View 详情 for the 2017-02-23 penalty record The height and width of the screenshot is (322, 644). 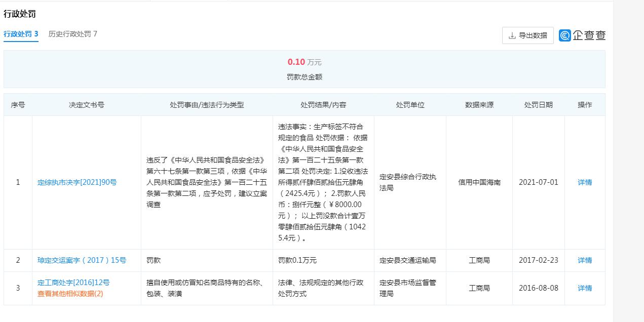click(585, 260)
